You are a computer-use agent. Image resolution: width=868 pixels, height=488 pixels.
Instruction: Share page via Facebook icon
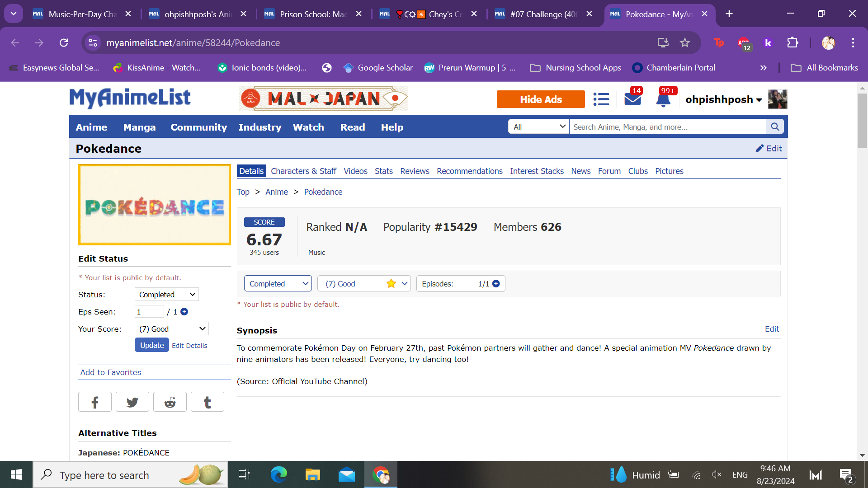point(95,402)
